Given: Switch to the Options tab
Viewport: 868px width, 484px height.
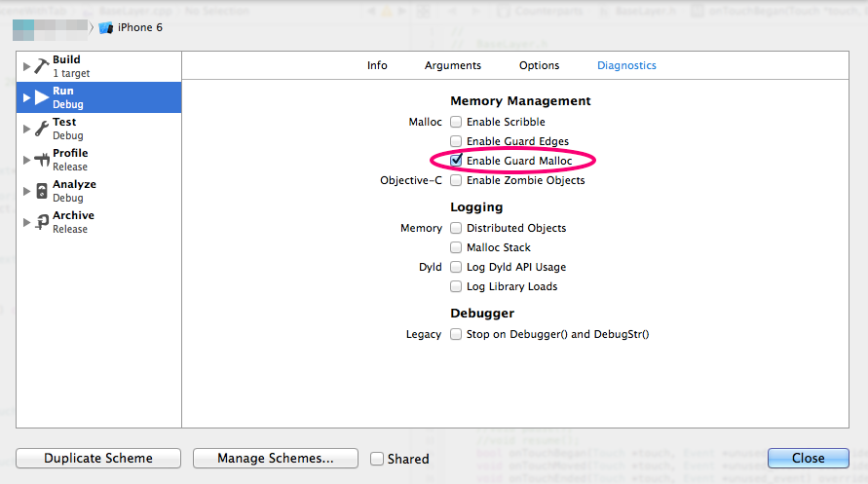Looking at the screenshot, I should pyautogui.click(x=539, y=65).
